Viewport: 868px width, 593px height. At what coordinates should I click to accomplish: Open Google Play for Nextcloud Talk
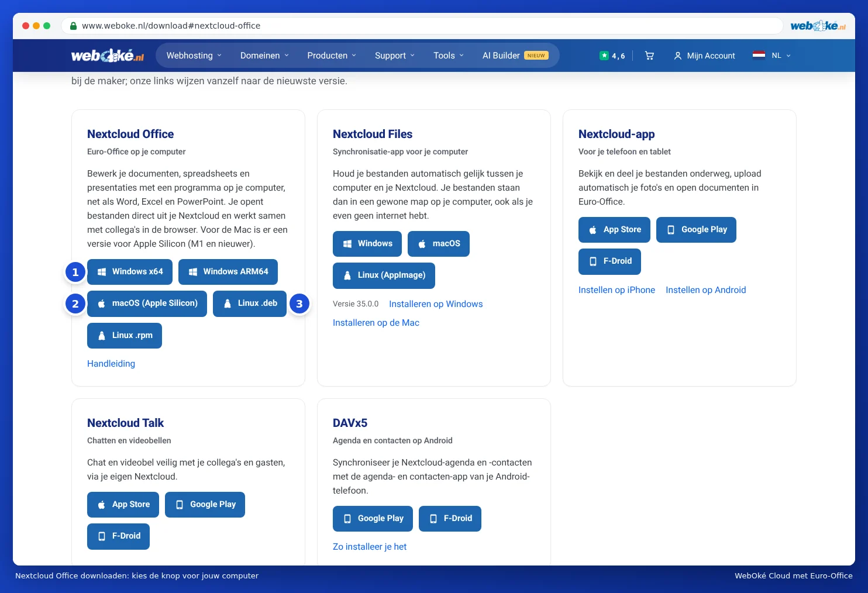point(205,505)
